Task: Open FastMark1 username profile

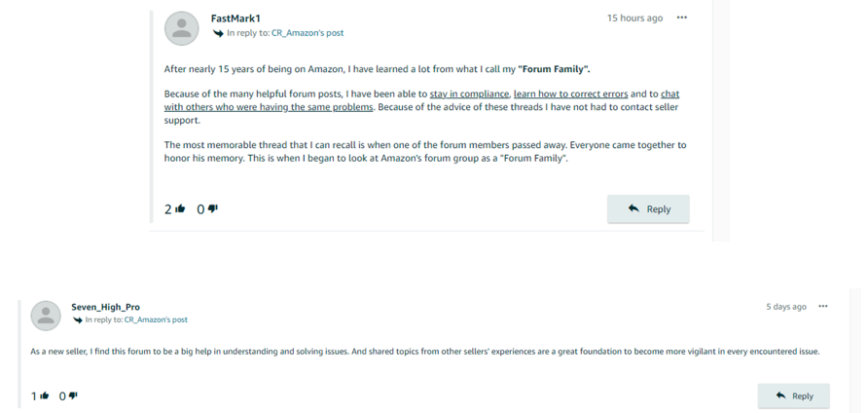Action: [x=235, y=19]
